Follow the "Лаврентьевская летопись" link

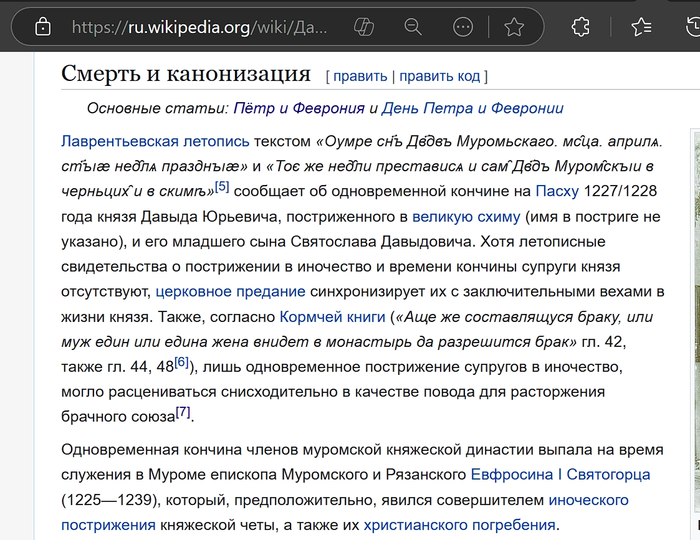[134, 140]
